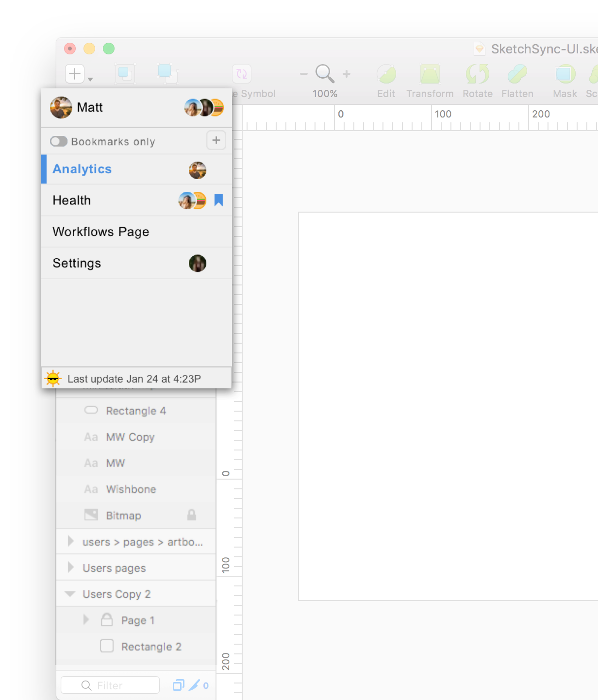
Task: Toggle the lock on Page 1 layer
Action: click(107, 620)
